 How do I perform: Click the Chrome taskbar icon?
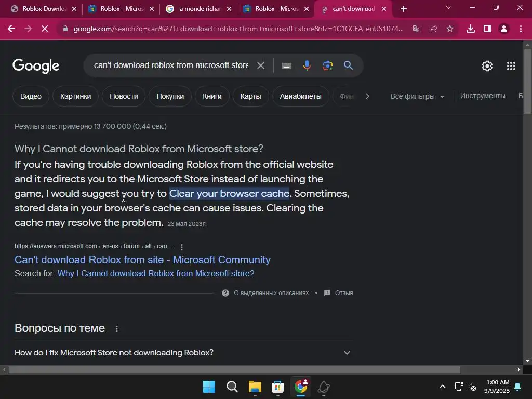[x=301, y=387]
